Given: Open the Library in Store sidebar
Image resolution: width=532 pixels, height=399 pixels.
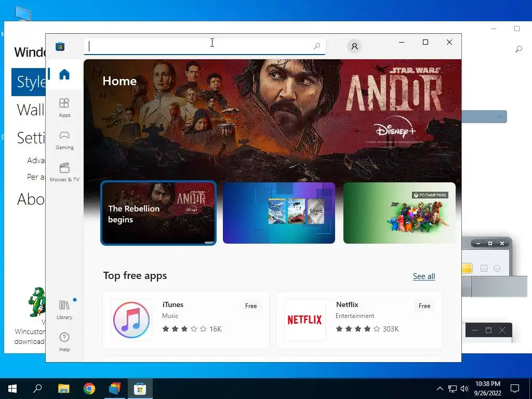Looking at the screenshot, I should pos(64,310).
